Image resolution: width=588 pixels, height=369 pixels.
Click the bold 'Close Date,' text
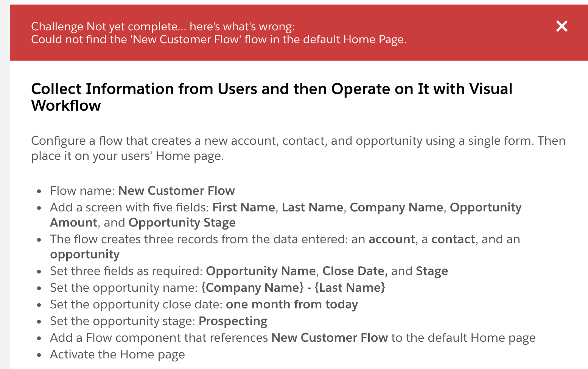pyautogui.click(x=355, y=271)
